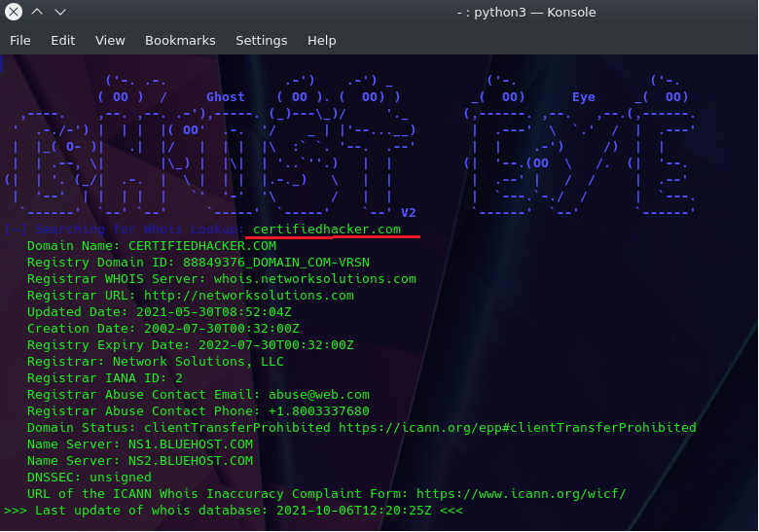Click the Registrar IANA ID: 2 line
759x532 pixels.
[x=105, y=378]
